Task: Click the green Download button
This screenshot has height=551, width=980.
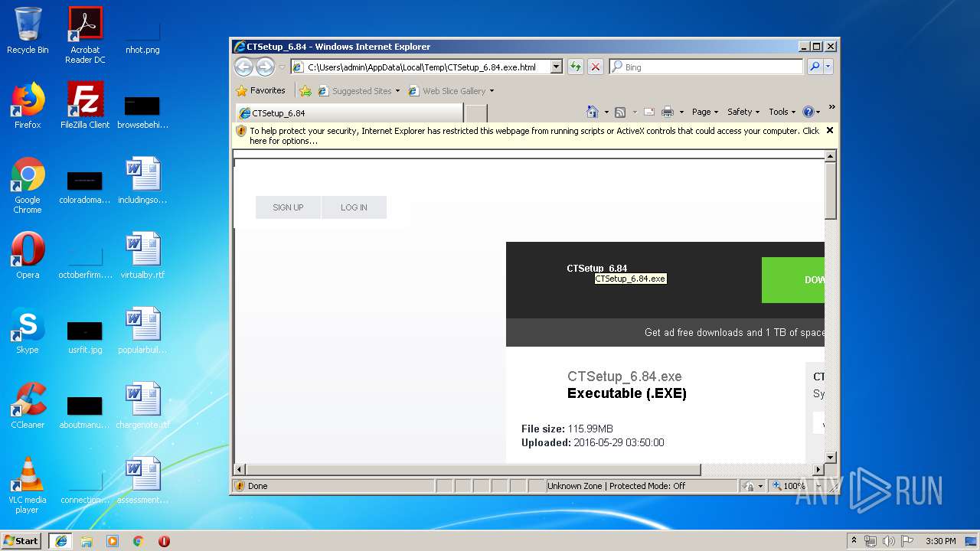Action: pyautogui.click(x=793, y=280)
